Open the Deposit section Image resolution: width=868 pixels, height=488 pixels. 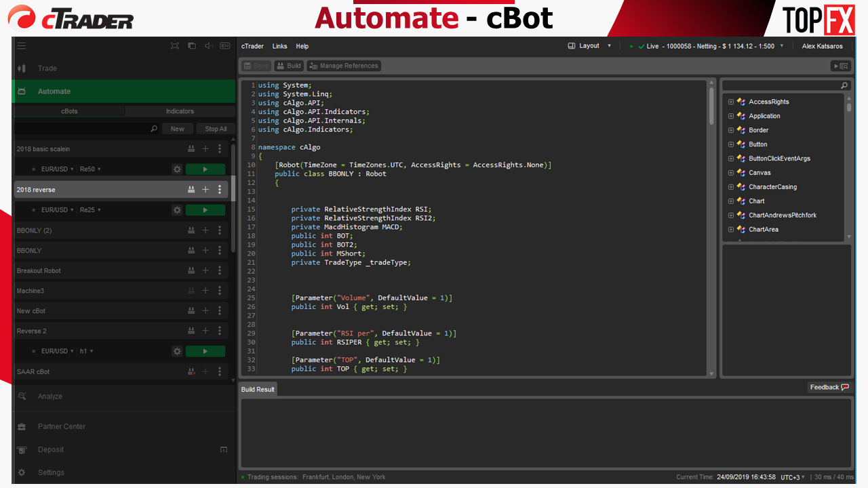(124, 449)
